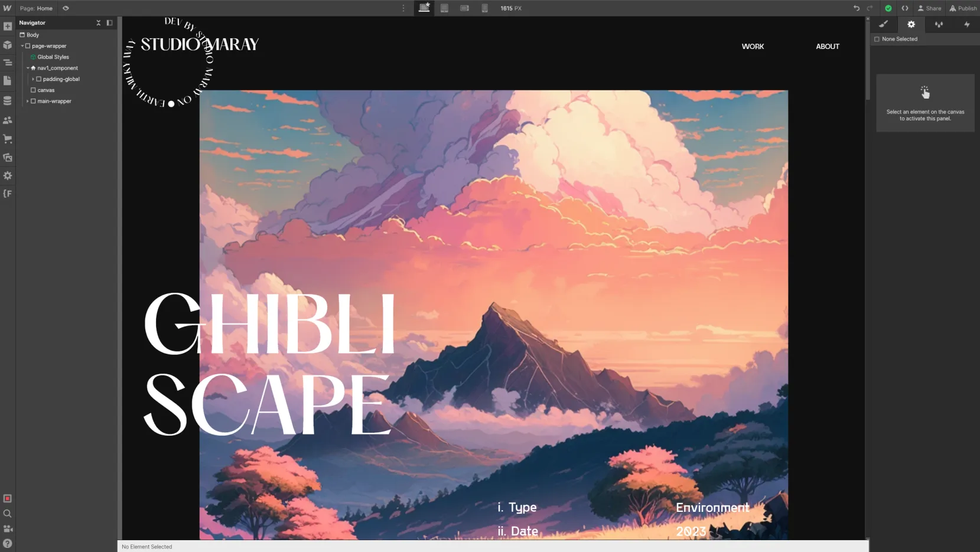The width and height of the screenshot is (980, 552).
Task: Select the Style brush tab
Action: tap(883, 24)
